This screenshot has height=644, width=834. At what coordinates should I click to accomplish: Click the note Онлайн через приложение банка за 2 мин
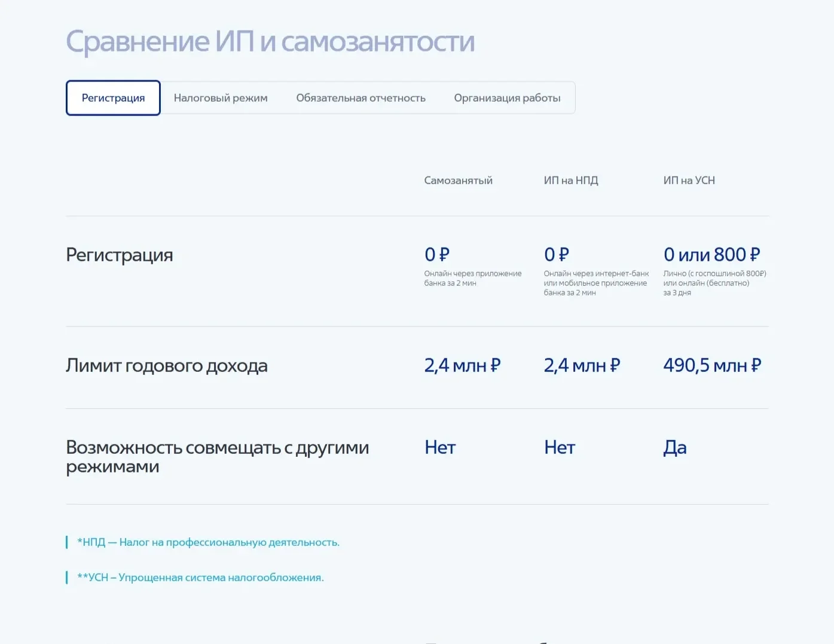[x=473, y=278]
